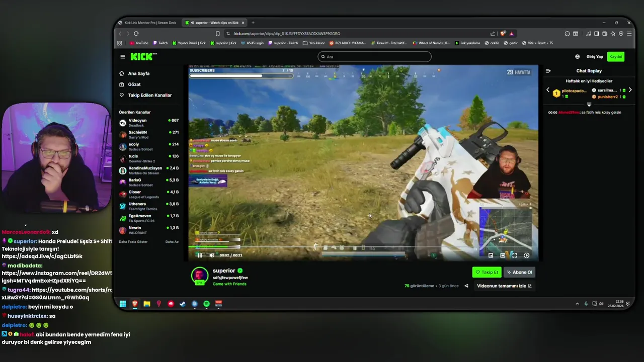Open the clock and date in taskbar
This screenshot has height=362, width=644.
[616, 304]
